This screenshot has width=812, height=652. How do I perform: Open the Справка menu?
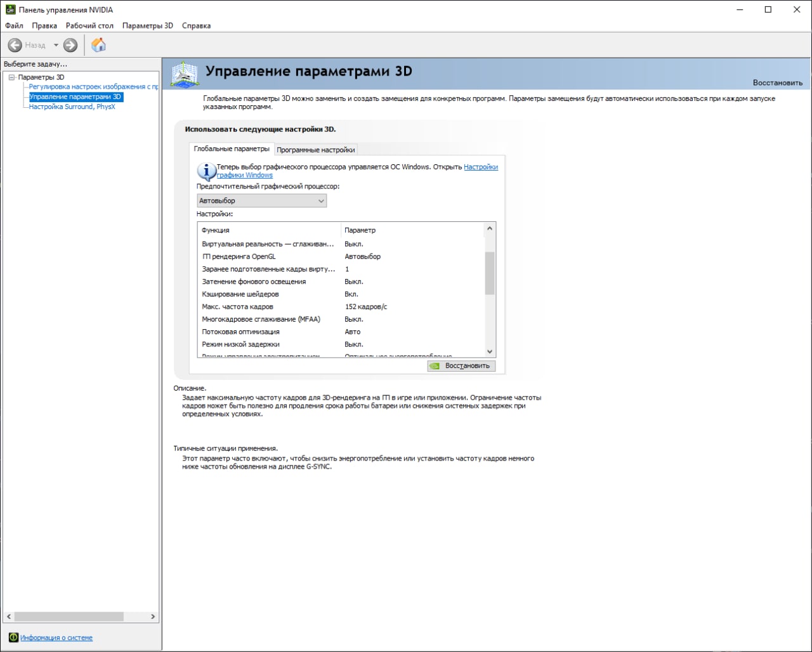coord(196,25)
